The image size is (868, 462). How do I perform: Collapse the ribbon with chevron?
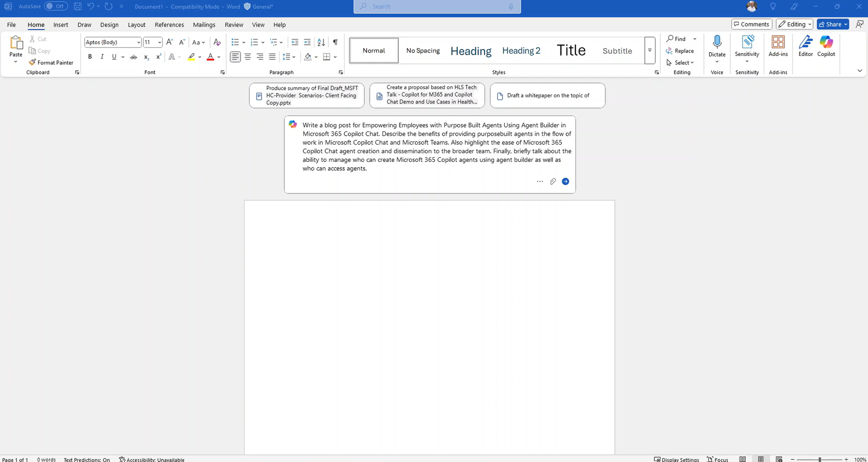coord(859,71)
